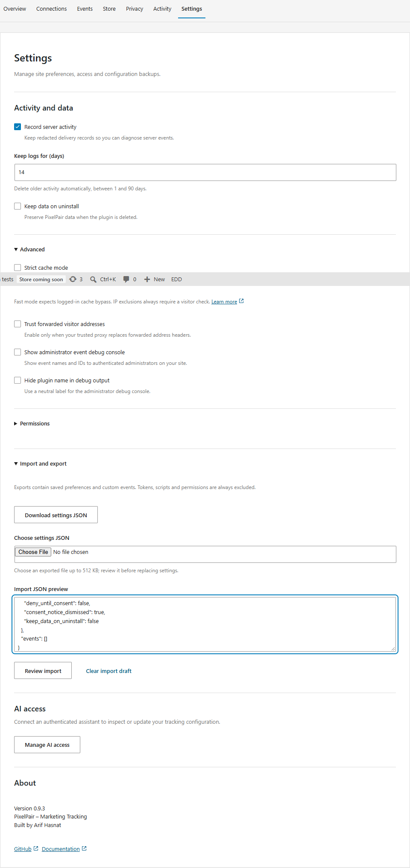The image size is (410, 868).
Task: Click Download settings JSON button
Action: 56,515
